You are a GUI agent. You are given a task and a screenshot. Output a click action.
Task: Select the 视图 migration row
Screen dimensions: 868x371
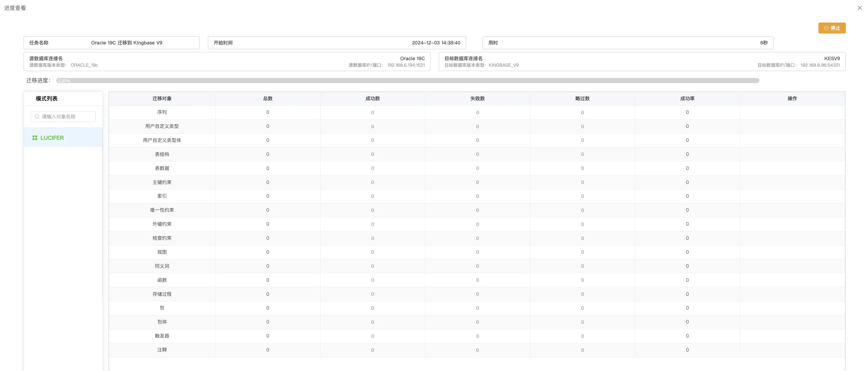point(162,252)
